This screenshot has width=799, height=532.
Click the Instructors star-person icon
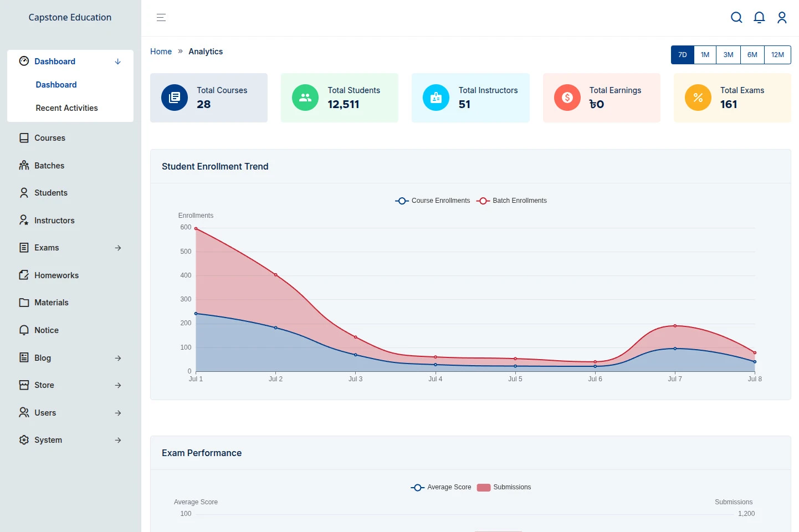tap(24, 220)
